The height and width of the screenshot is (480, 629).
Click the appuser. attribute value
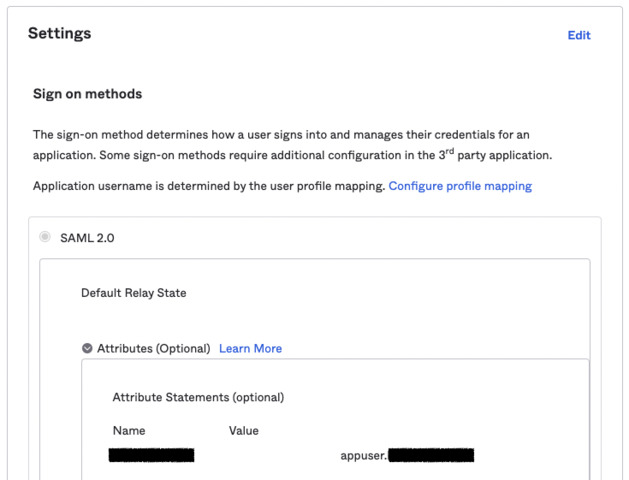click(x=407, y=456)
